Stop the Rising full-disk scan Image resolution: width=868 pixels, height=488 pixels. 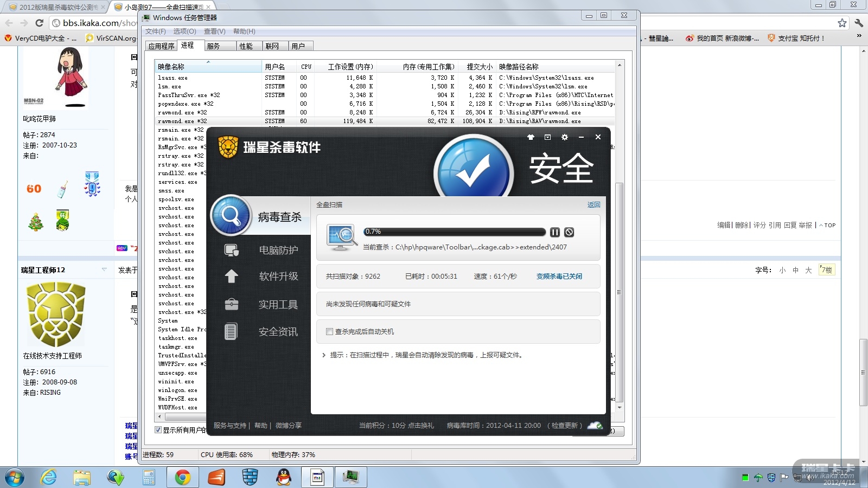[569, 232]
